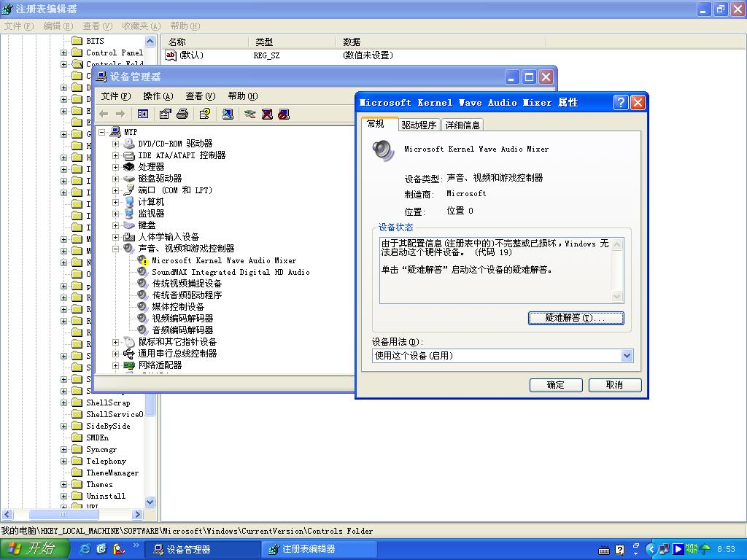
Task: Expand 通用串行总线控制器 node
Action: (115, 354)
